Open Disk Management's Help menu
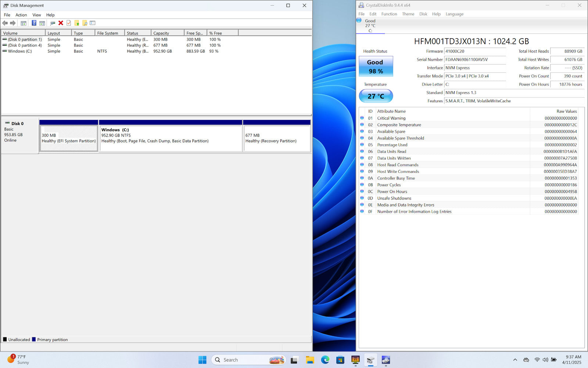This screenshot has width=588, height=368. click(50, 15)
